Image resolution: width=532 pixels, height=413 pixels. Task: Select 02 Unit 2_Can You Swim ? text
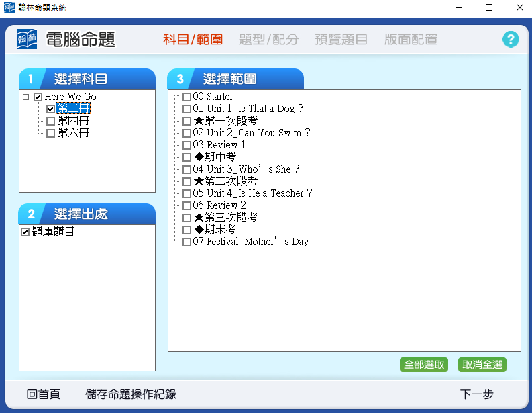point(252,133)
